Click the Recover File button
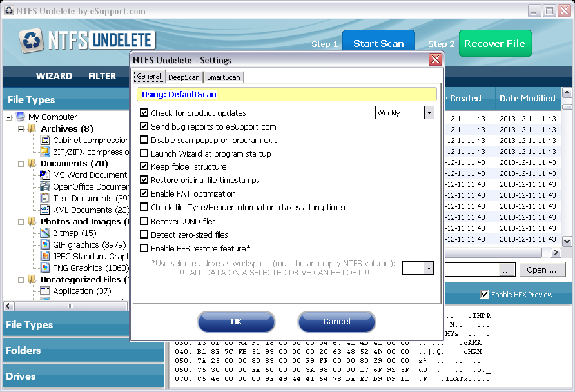 click(x=494, y=43)
